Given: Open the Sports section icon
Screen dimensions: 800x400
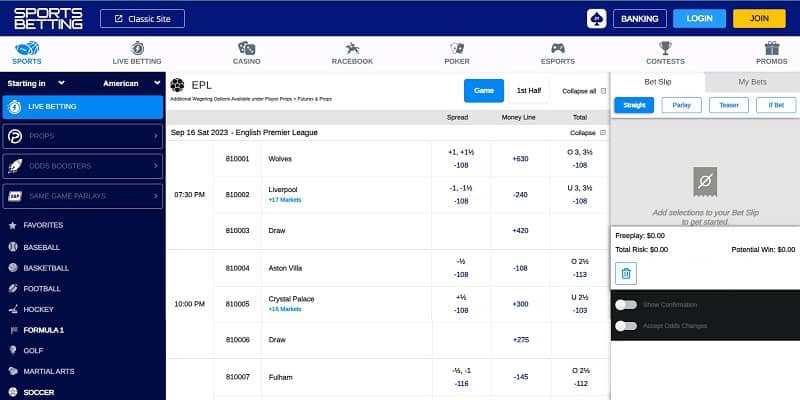Looking at the screenshot, I should click(x=27, y=48).
